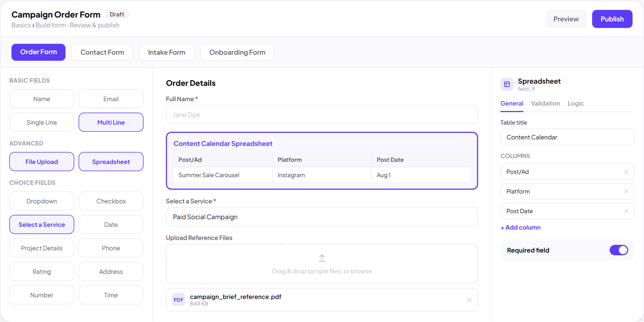Add a Multi Line field
The image size is (644, 322).
coord(111,122)
